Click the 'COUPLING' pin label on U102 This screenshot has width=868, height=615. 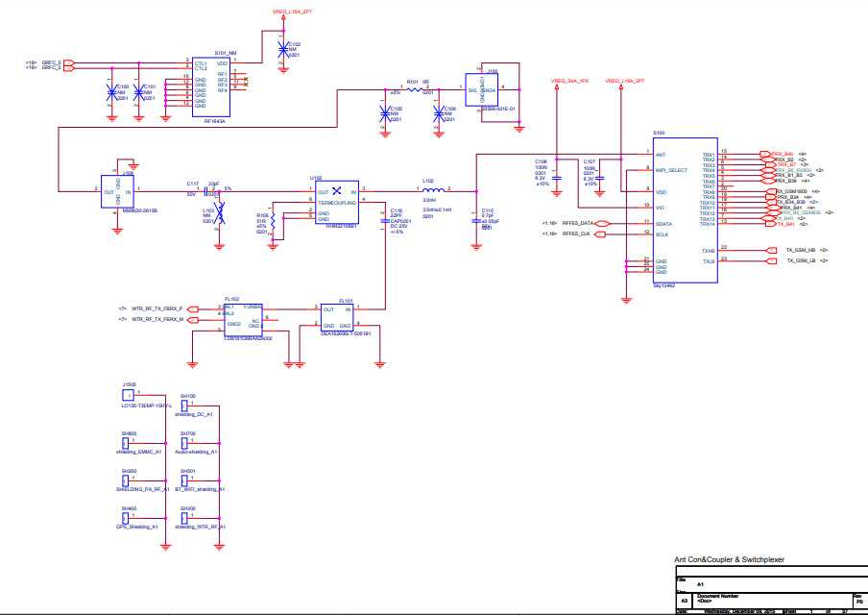point(343,203)
